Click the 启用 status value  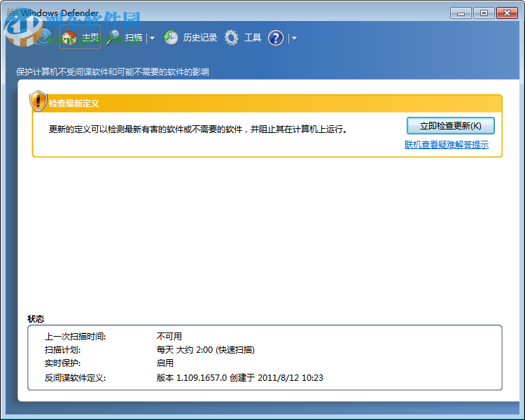click(165, 363)
